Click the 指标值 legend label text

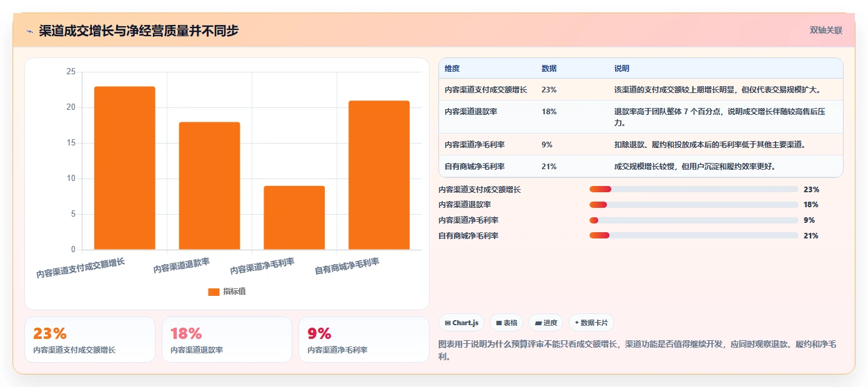[x=235, y=291]
